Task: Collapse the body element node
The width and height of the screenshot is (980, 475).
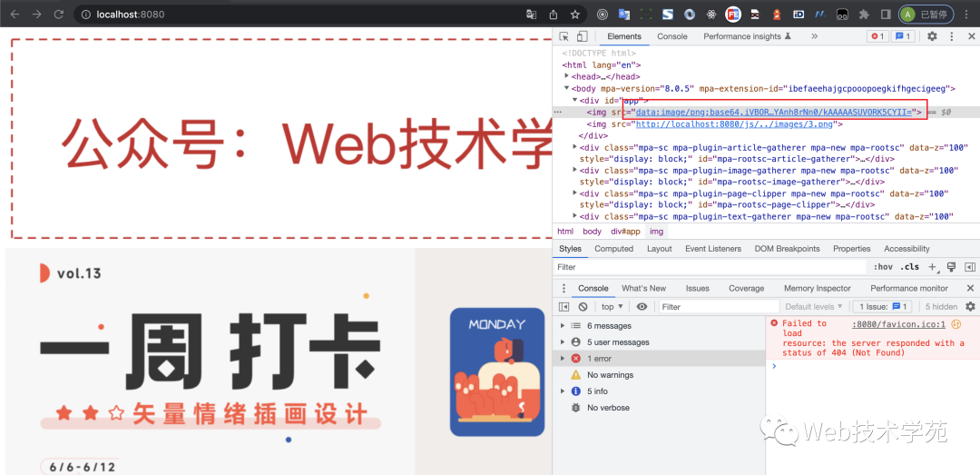Action: [x=566, y=88]
